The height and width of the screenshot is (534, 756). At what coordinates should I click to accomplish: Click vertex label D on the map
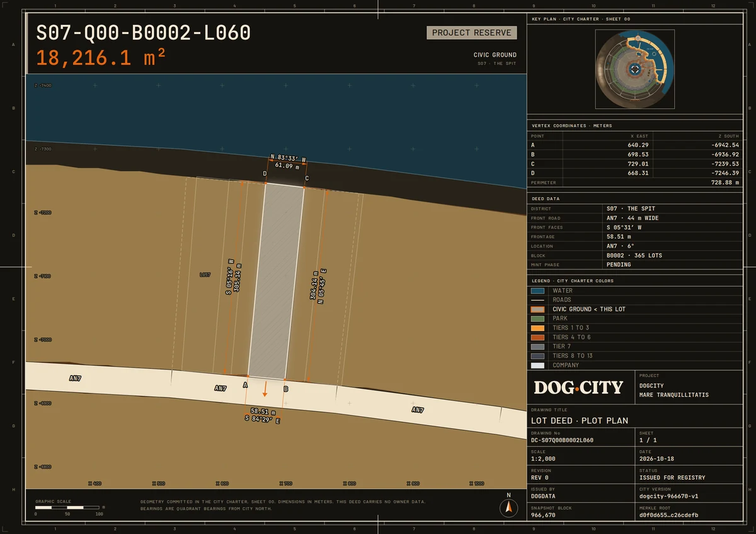265,173
